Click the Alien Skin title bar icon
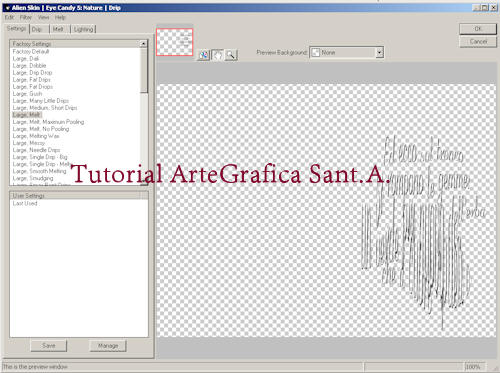Screen dimensions: 500x373 click(7, 8)
